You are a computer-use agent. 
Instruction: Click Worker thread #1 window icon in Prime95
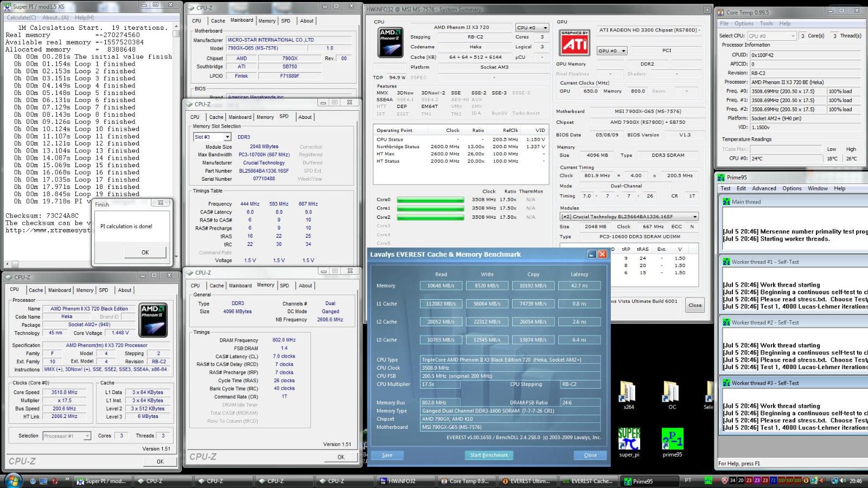(x=726, y=262)
